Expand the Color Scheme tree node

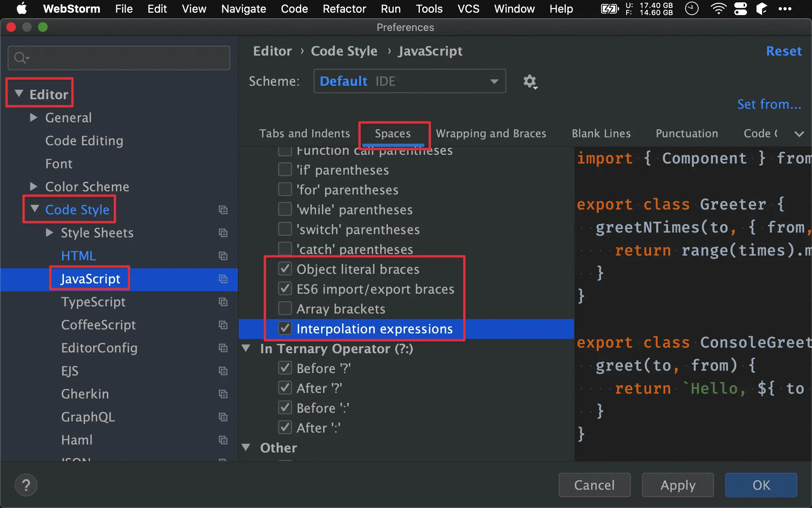coord(34,187)
